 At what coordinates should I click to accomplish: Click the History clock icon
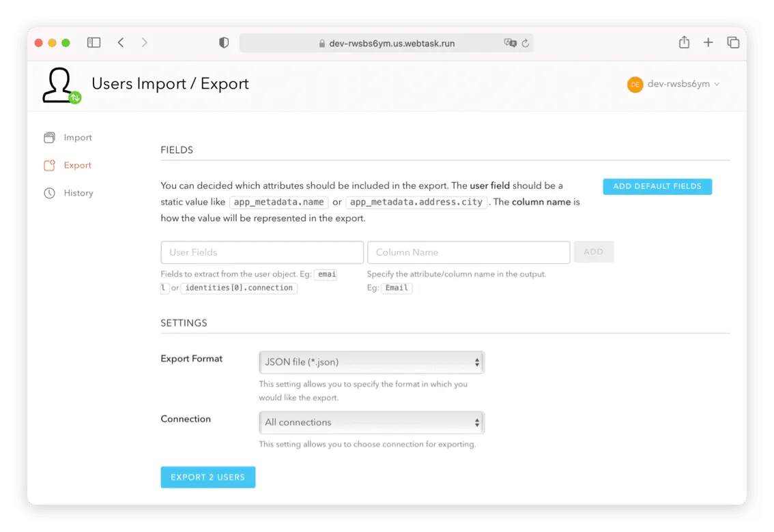tap(49, 193)
